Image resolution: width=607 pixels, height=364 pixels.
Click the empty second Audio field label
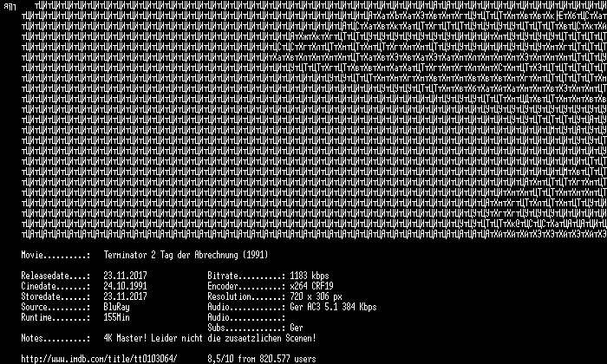point(246,317)
